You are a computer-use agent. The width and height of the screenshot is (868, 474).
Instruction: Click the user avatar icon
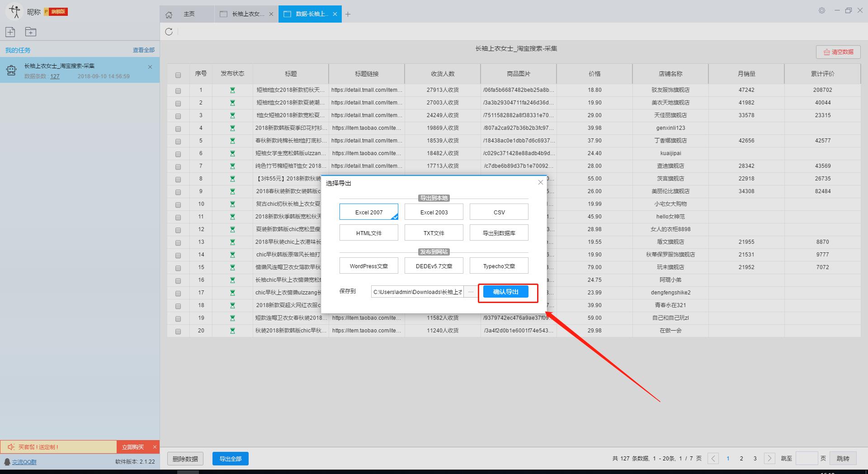coord(14,11)
